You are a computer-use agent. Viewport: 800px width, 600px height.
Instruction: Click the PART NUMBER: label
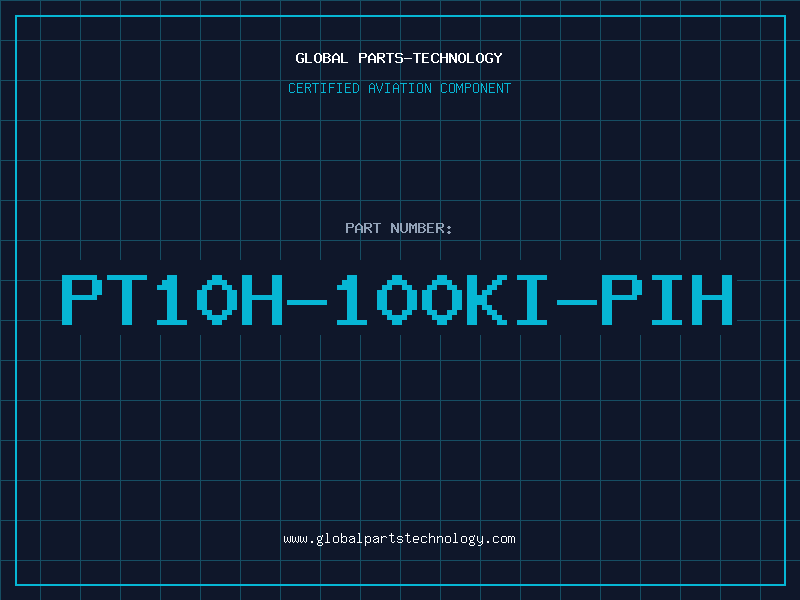click(x=398, y=228)
